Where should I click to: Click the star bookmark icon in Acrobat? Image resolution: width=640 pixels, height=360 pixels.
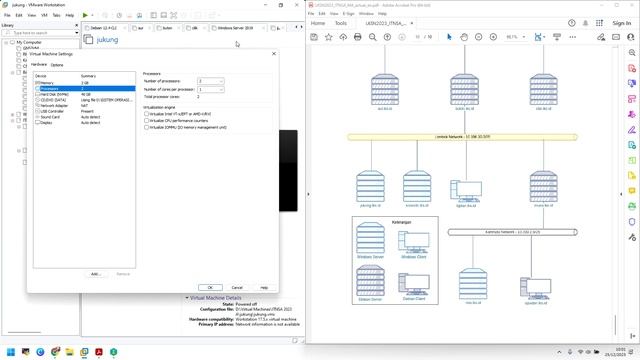pyautogui.click(x=329, y=37)
